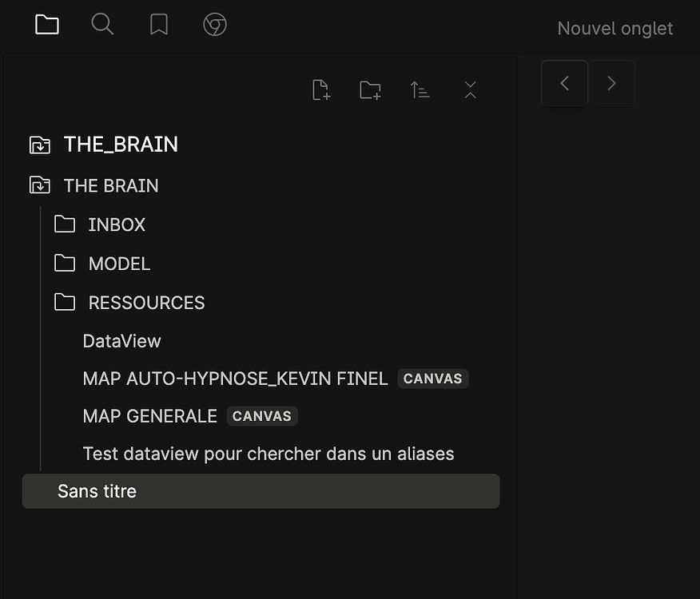Viewport: 700px width, 599px height.
Task: Collapse all folders using the toolbar icon
Action: pyautogui.click(x=470, y=89)
